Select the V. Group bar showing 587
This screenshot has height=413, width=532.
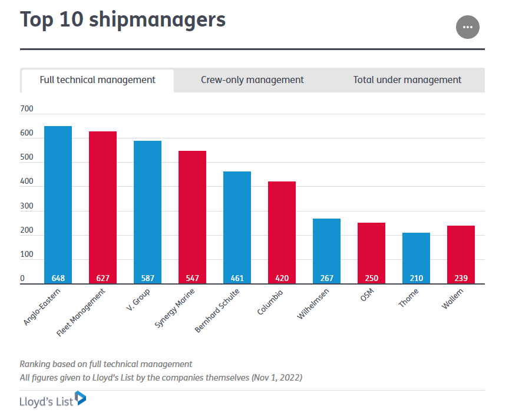(148, 212)
